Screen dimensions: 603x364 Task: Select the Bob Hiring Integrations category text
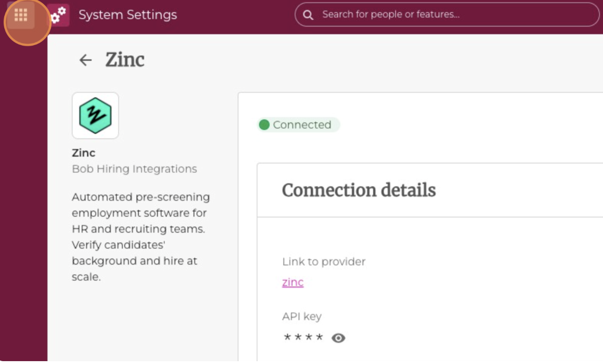tap(134, 169)
